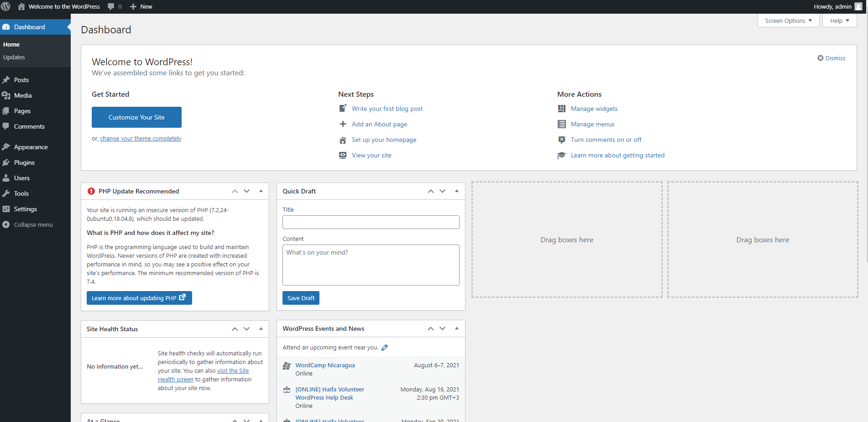Click the Users icon in sidebar
This screenshot has height=422, width=868.
[6, 178]
